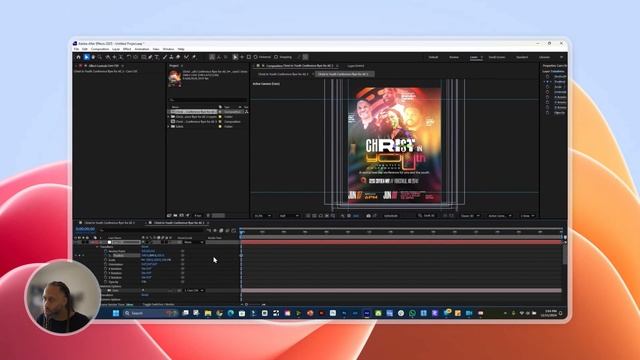
Task: Collapse the Transform group in timeline
Action: 97,247
